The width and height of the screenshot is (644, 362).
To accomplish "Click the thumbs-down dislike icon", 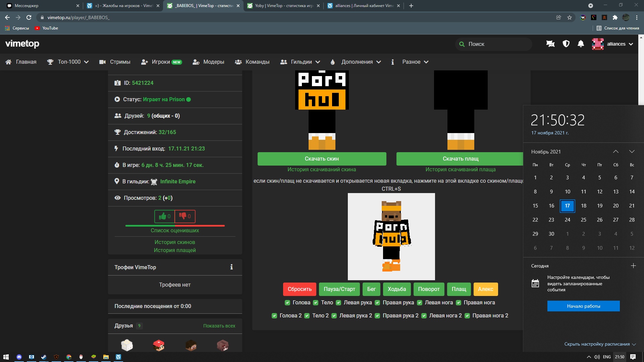I will tap(183, 216).
